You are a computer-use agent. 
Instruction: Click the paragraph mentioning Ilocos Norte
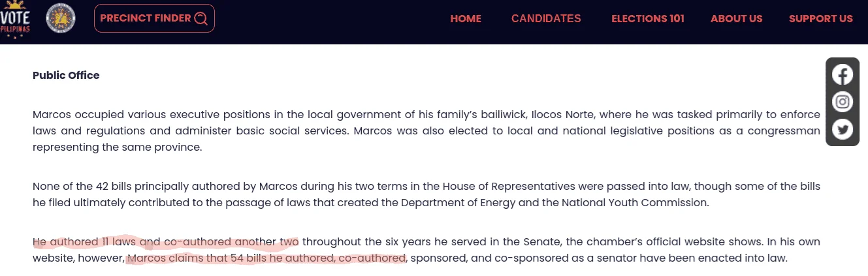426,130
